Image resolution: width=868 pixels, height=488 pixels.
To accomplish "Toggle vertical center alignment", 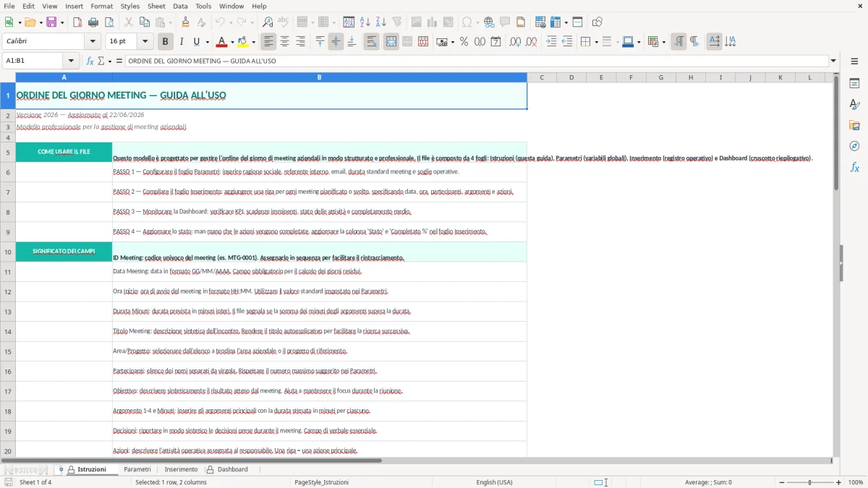I will [x=336, y=42].
